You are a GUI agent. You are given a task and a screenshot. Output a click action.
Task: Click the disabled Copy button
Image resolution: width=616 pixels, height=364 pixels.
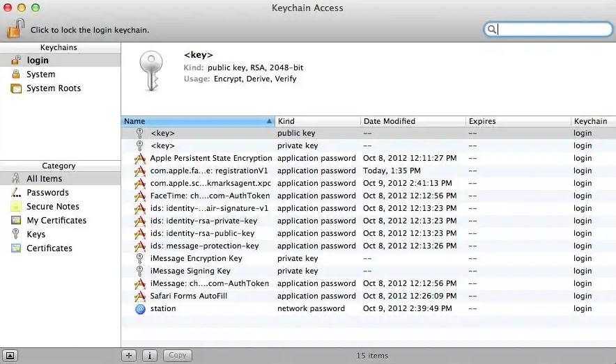178,356
